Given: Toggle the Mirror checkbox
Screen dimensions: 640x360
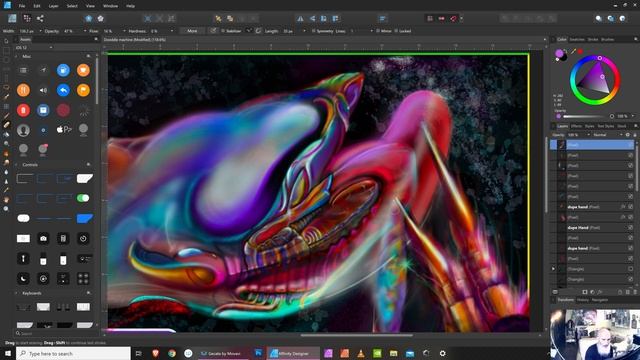Looking at the screenshot, I should pos(378,31).
